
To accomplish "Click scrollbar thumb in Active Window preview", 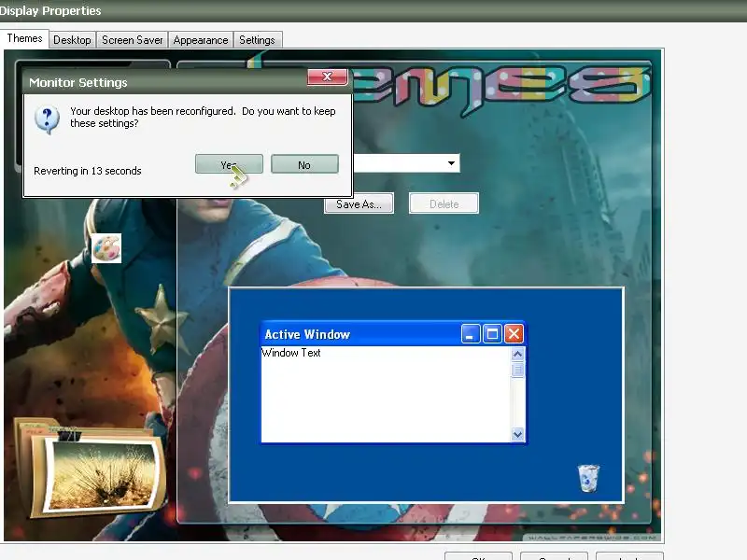I will pyautogui.click(x=517, y=370).
